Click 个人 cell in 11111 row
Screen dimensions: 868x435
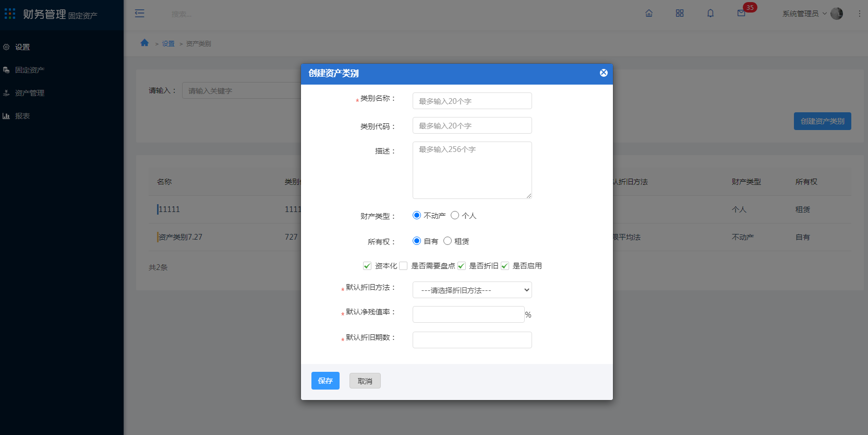coord(739,209)
